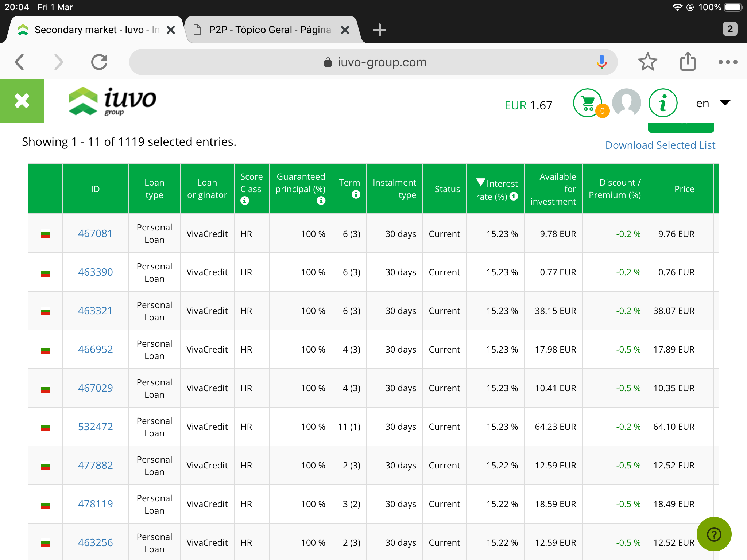Close the side menu with X
Screen dimensions: 747x560
pyautogui.click(x=22, y=101)
